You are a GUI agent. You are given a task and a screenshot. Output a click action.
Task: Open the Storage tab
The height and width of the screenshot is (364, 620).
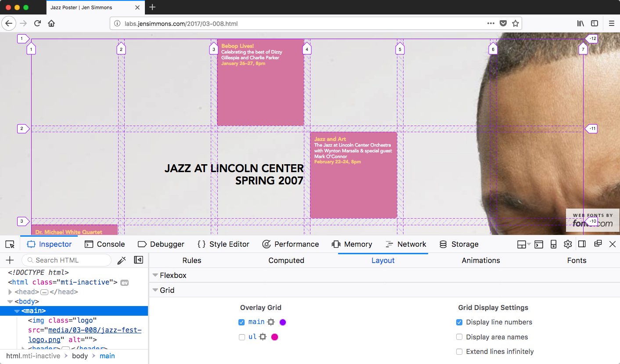tap(459, 244)
